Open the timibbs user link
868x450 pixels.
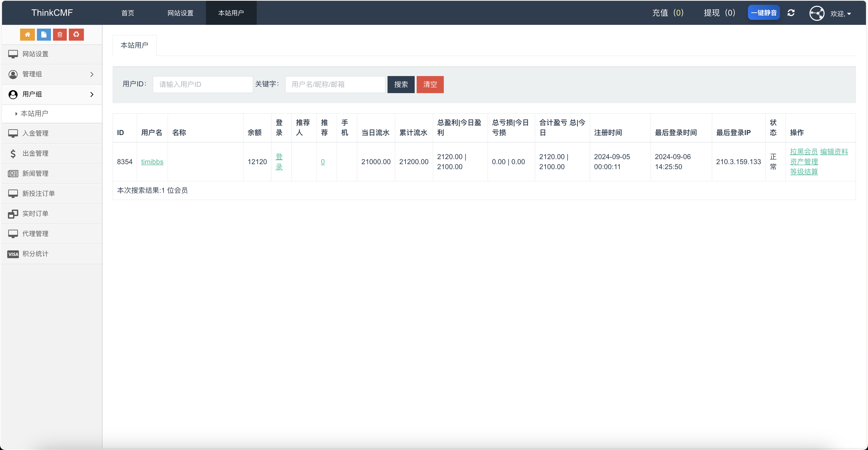point(152,162)
